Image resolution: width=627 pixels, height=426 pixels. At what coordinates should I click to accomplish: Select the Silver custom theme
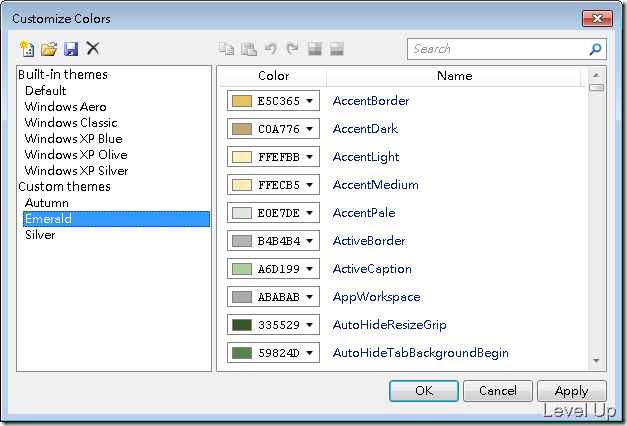pos(40,235)
